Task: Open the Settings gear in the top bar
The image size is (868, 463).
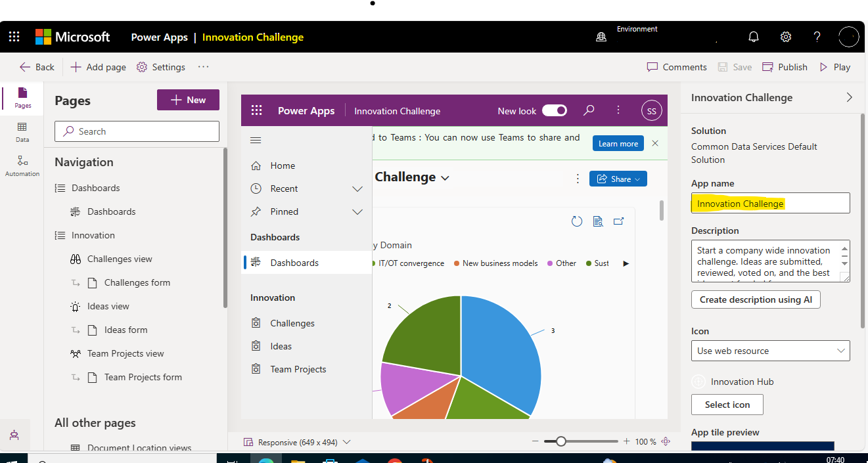Action: [786, 37]
